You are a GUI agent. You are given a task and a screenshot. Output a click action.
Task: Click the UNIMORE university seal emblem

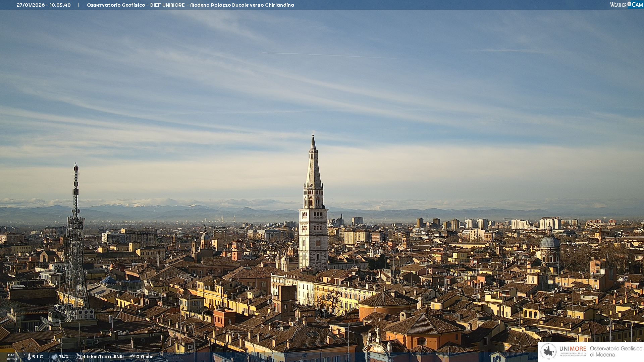[548, 351]
